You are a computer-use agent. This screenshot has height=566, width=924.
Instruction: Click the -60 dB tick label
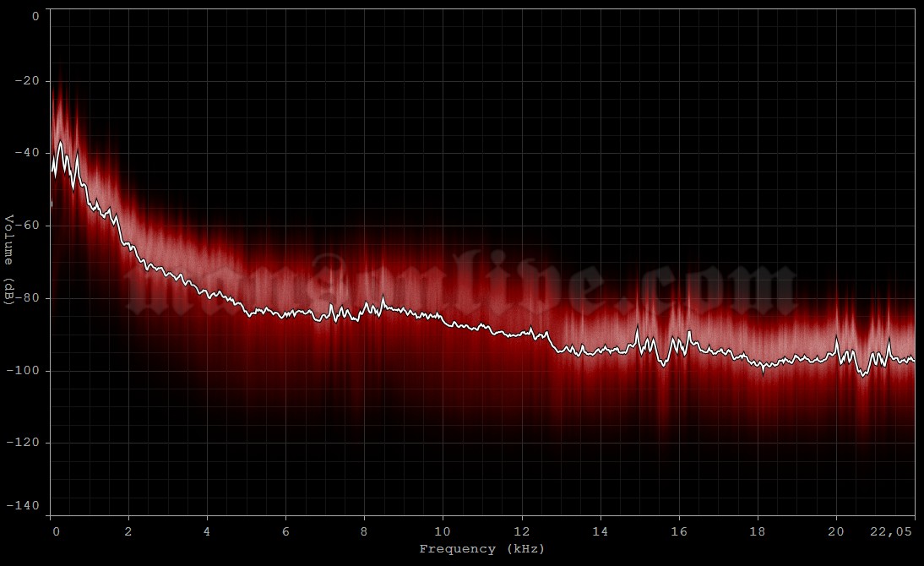(28, 226)
